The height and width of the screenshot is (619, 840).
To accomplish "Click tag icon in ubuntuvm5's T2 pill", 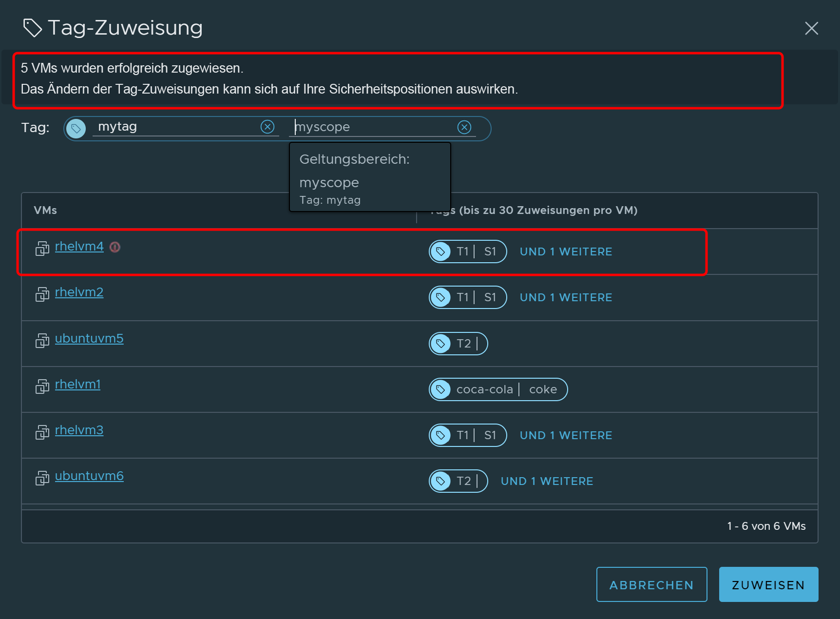I will [x=441, y=344].
